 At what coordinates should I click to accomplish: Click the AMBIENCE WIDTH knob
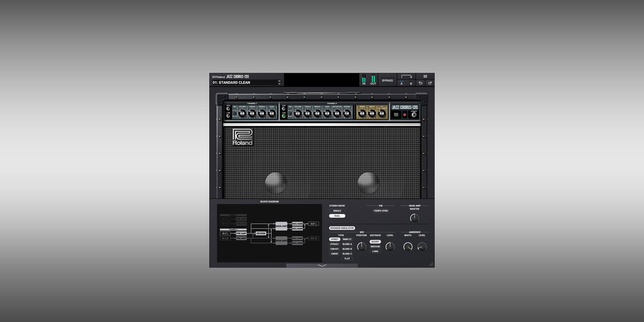408,246
